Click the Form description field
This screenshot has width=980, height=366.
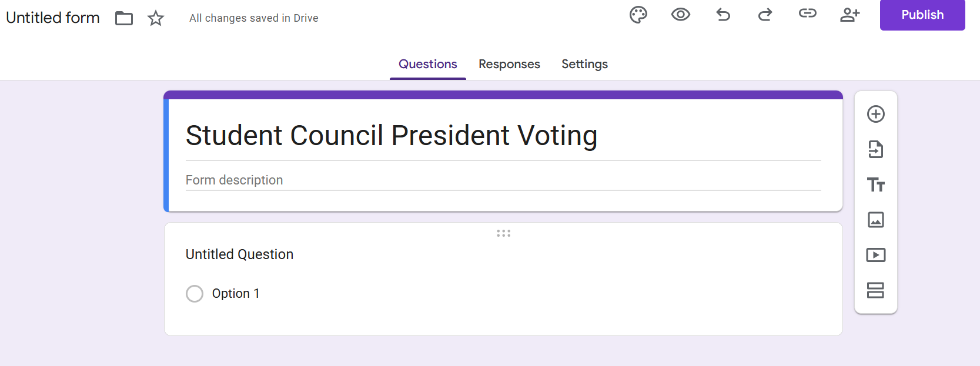[503, 180]
